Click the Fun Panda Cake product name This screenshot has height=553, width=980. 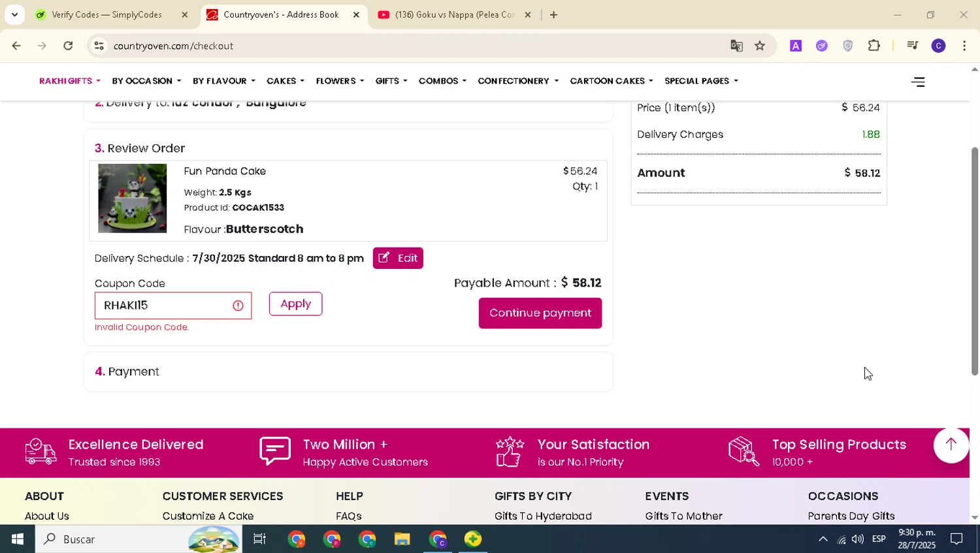[x=225, y=171]
